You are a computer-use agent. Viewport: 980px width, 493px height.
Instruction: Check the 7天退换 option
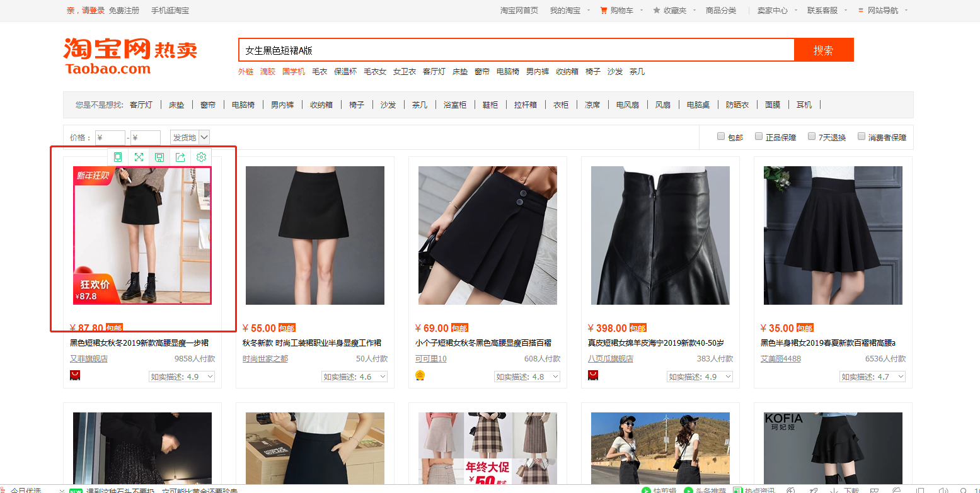click(x=812, y=136)
